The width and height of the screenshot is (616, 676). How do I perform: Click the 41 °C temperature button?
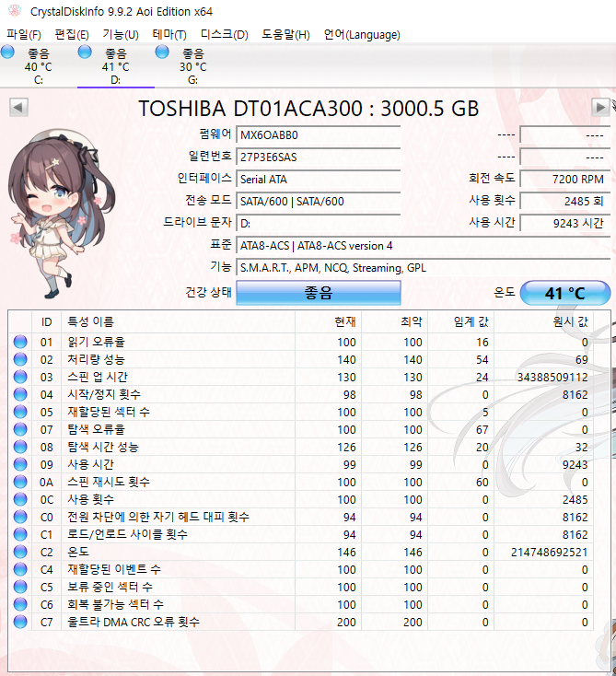pos(565,293)
